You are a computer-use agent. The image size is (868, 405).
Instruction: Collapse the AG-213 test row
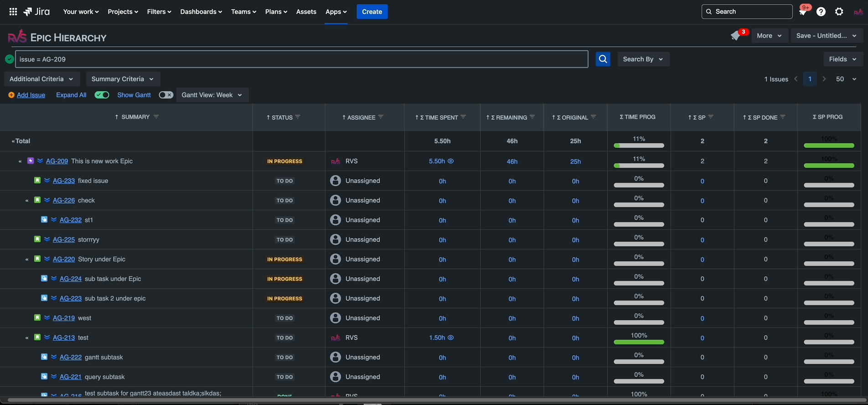(x=27, y=338)
